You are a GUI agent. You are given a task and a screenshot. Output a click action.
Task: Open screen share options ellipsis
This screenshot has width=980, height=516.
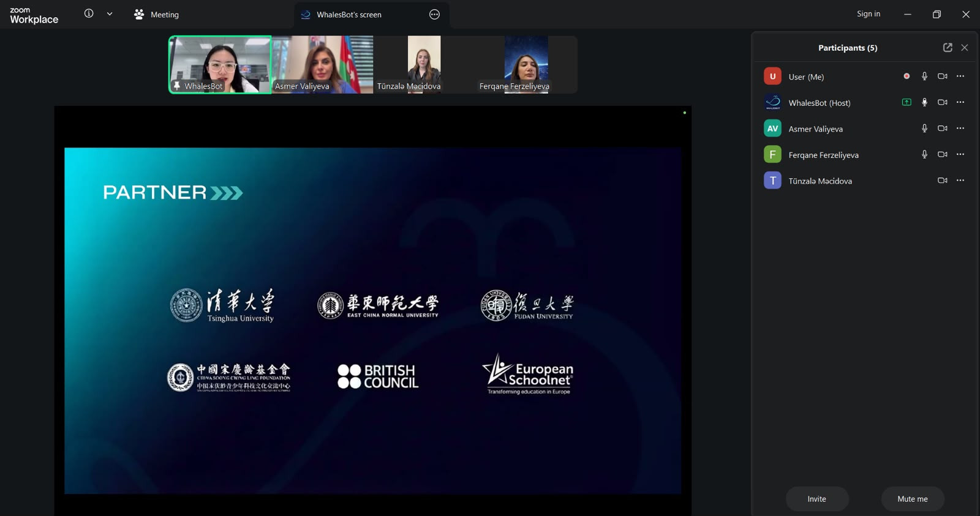point(434,14)
